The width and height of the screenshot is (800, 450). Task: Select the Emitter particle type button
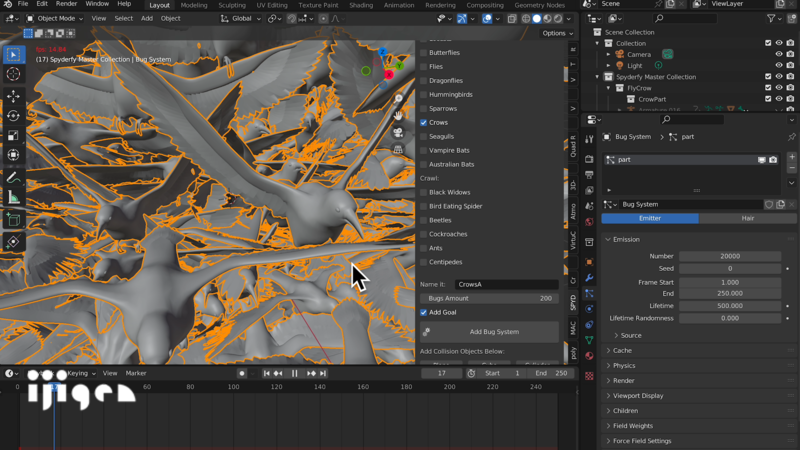pyautogui.click(x=650, y=218)
